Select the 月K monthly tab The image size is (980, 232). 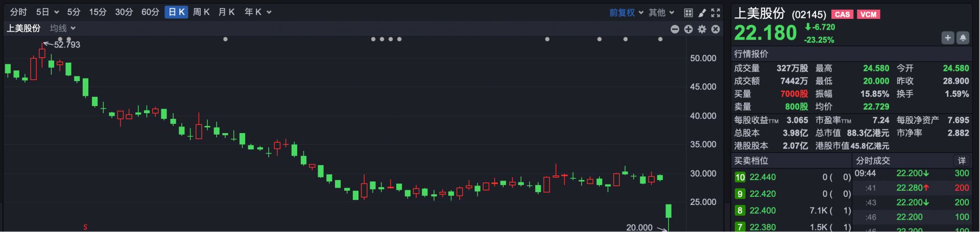tap(226, 12)
